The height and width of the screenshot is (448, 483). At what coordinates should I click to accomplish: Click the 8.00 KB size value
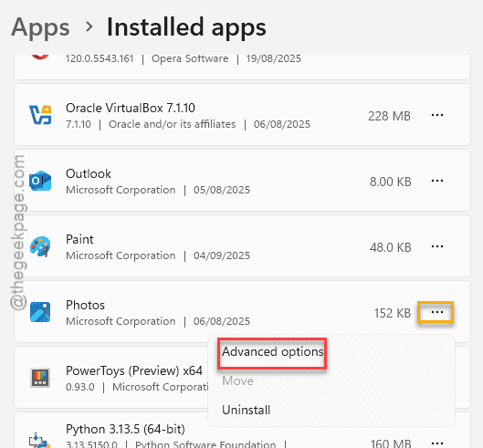click(390, 182)
